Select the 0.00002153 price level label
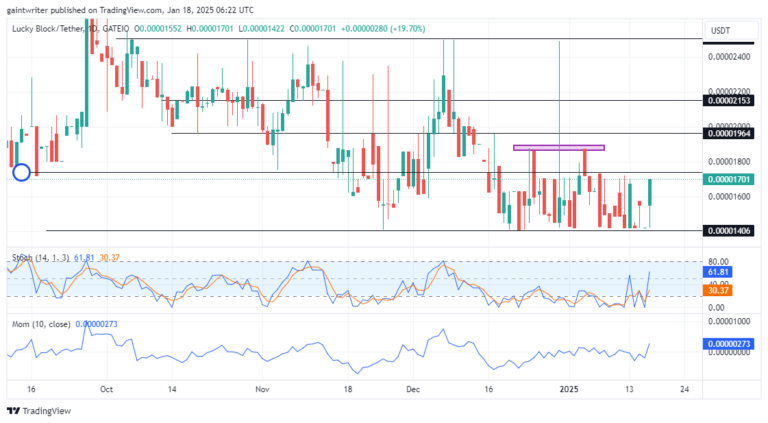This screenshot has height=423, width=768. point(728,101)
